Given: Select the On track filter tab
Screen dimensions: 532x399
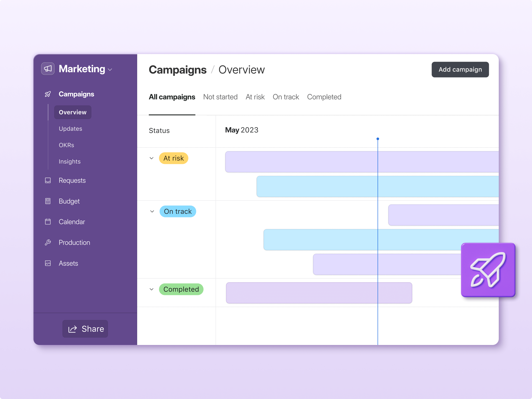Looking at the screenshot, I should (x=286, y=97).
